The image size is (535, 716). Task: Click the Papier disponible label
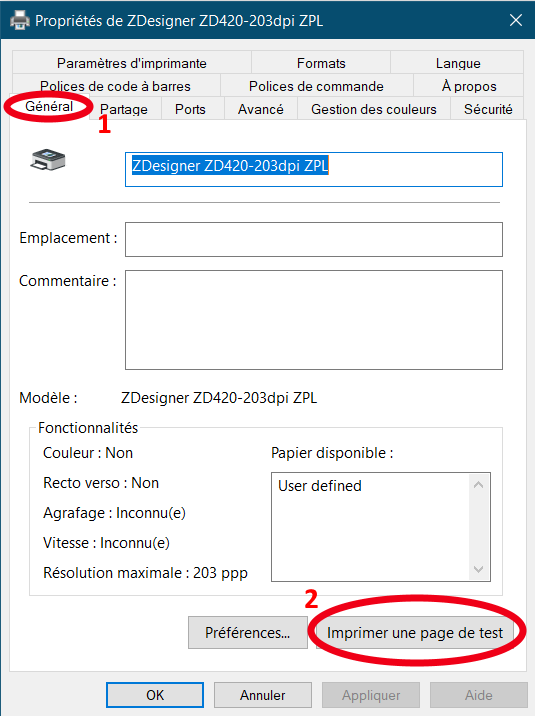[x=332, y=453]
